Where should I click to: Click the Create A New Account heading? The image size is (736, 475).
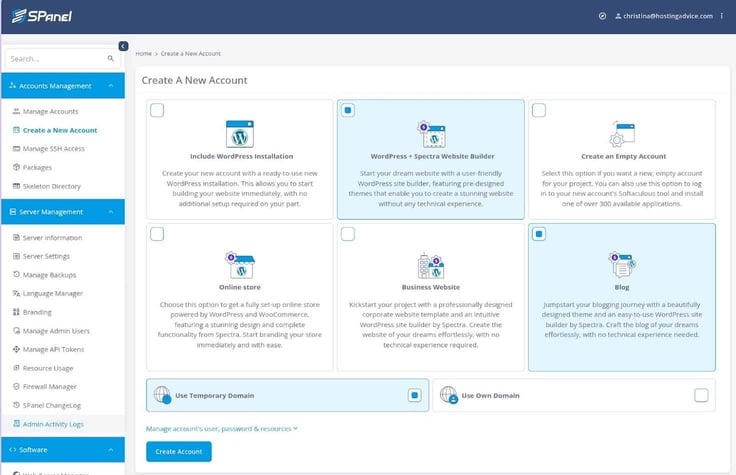(x=194, y=80)
